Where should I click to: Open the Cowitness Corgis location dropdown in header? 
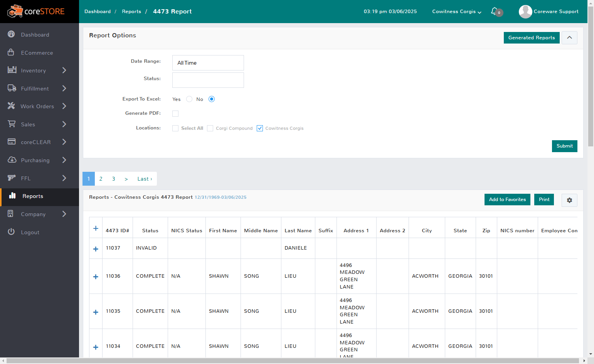(457, 12)
